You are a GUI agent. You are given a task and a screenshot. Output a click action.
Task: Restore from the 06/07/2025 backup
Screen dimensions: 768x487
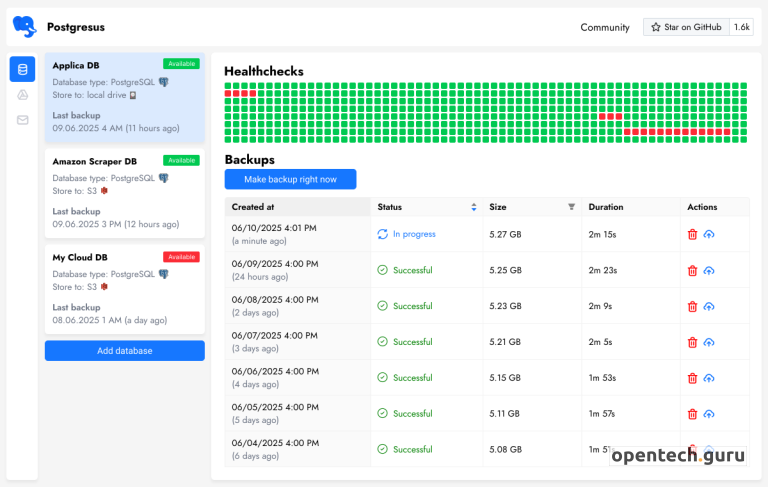[709, 342]
